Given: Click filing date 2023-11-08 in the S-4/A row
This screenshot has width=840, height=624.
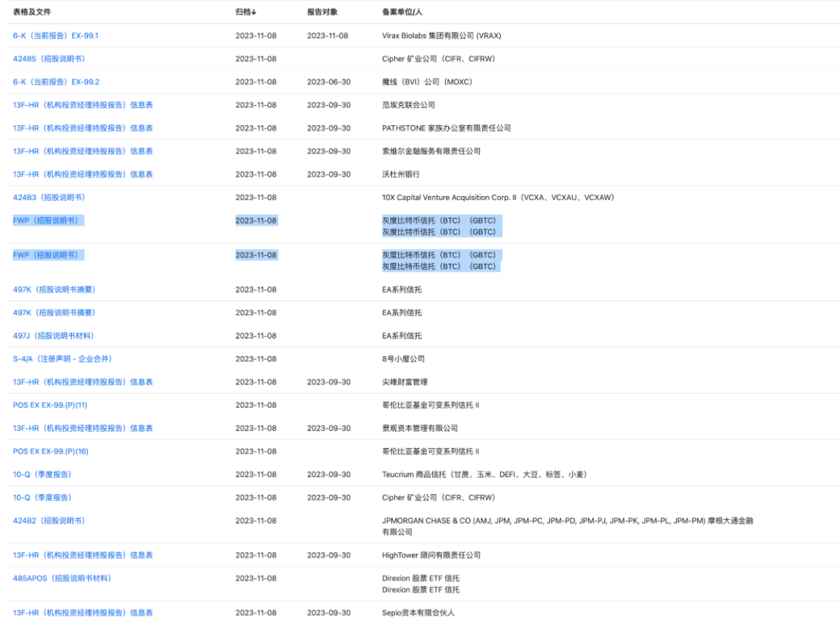Looking at the screenshot, I should click(x=256, y=359).
